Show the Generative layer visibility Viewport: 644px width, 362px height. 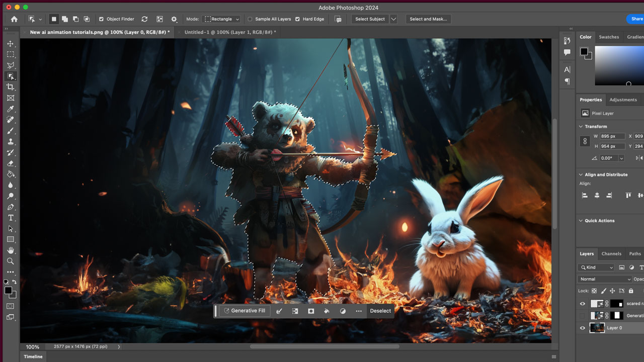click(x=583, y=316)
